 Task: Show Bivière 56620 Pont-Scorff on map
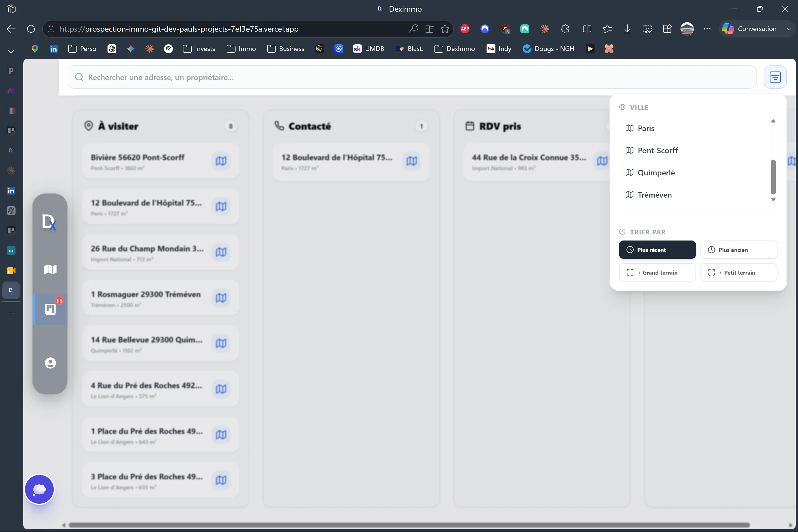221,161
